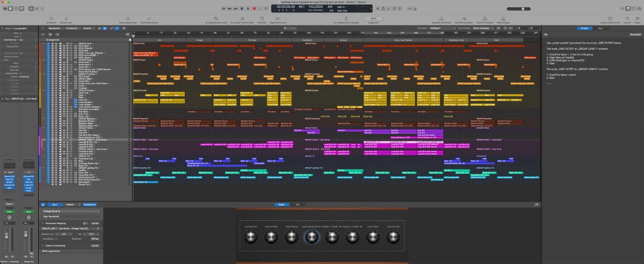This screenshot has height=264, width=644.
Task: Click Lernen next to Parameter-Mapping
Action: coord(95,223)
